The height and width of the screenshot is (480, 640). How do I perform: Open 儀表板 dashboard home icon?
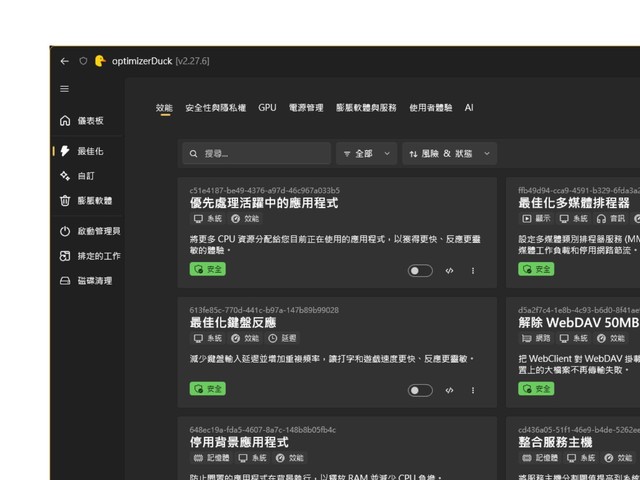coord(65,120)
